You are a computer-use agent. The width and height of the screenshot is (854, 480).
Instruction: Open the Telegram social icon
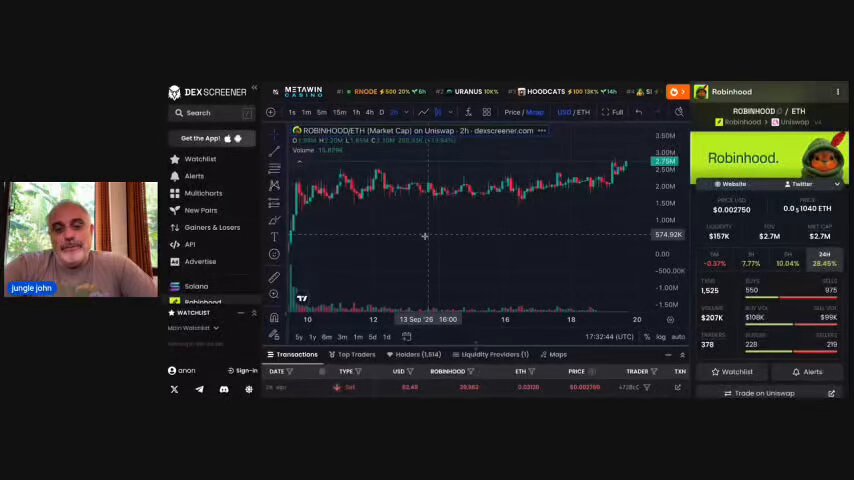[x=199, y=390]
